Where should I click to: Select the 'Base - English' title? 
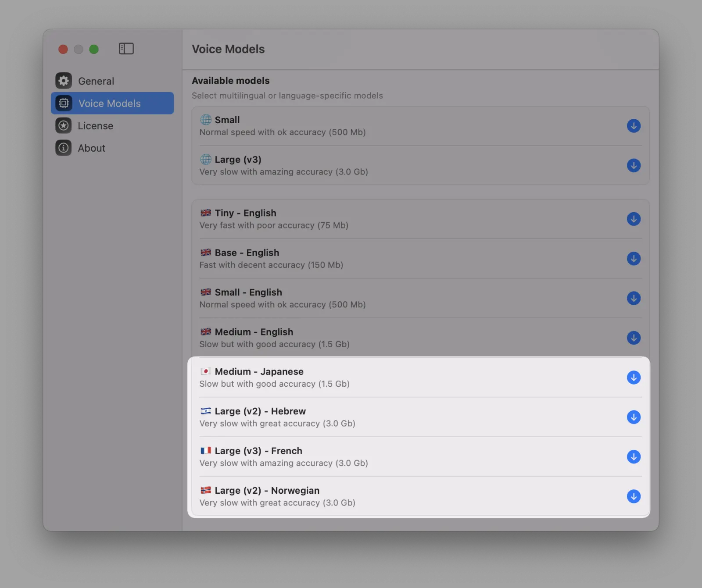(247, 253)
